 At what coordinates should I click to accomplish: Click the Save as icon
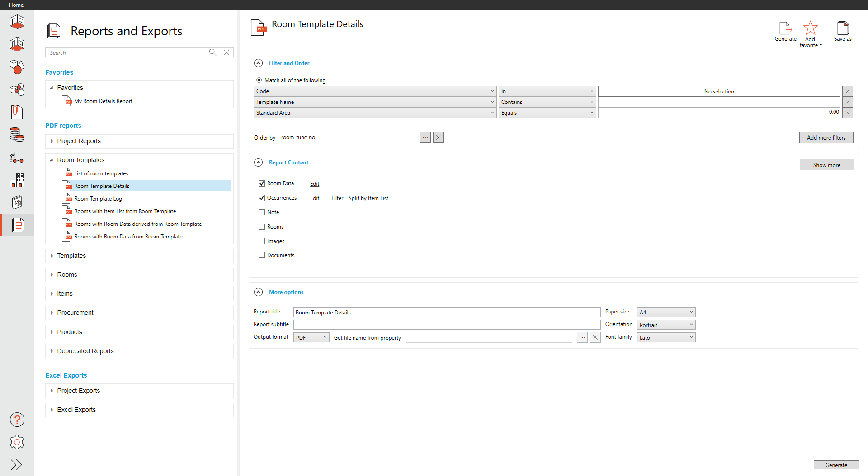pos(843,28)
